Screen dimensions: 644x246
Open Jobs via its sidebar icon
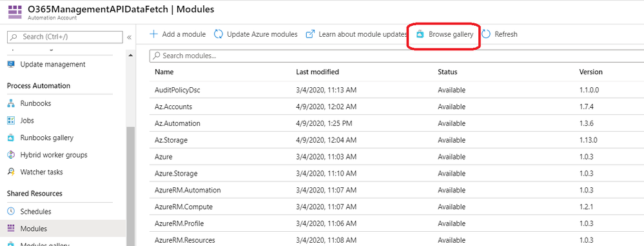tap(11, 121)
